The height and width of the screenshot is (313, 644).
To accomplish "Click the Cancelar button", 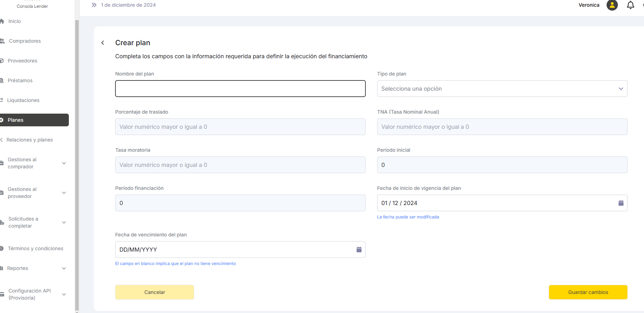I will [154, 292].
